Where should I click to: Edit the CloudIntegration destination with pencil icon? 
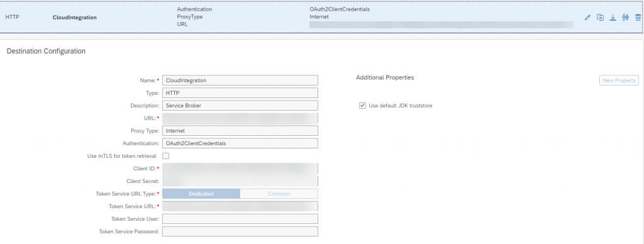[587, 17]
